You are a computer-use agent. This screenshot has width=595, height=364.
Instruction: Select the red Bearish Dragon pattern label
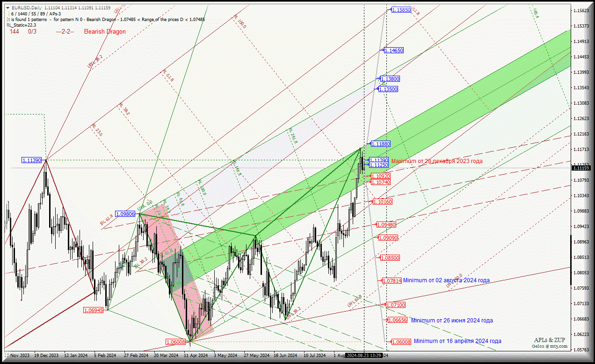(105, 32)
